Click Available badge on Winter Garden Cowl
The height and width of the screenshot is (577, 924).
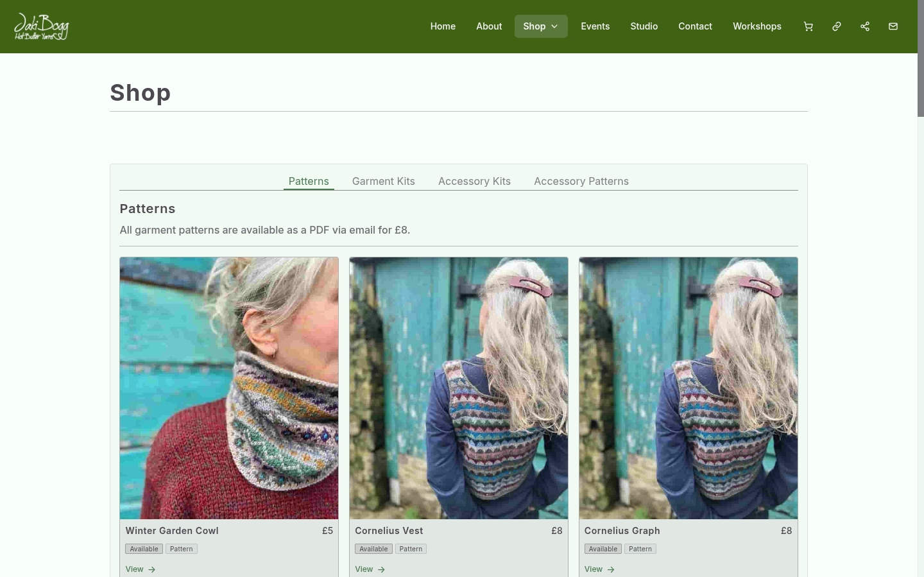144,549
